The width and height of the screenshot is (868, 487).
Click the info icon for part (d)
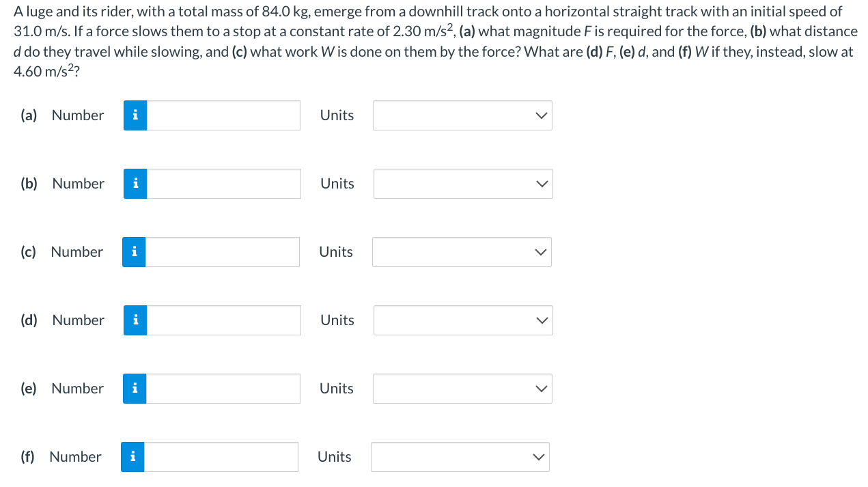click(135, 320)
